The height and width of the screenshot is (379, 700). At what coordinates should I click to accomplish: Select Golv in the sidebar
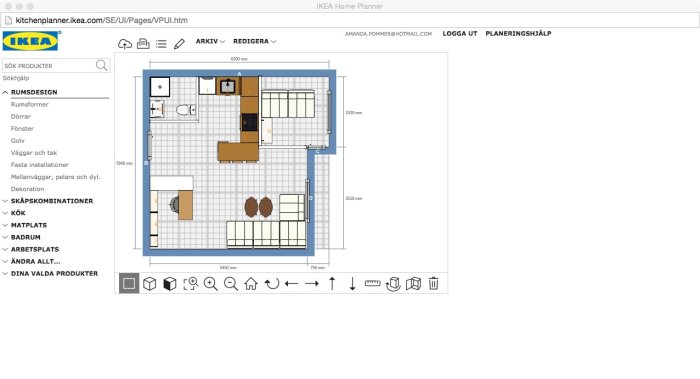pyautogui.click(x=17, y=141)
